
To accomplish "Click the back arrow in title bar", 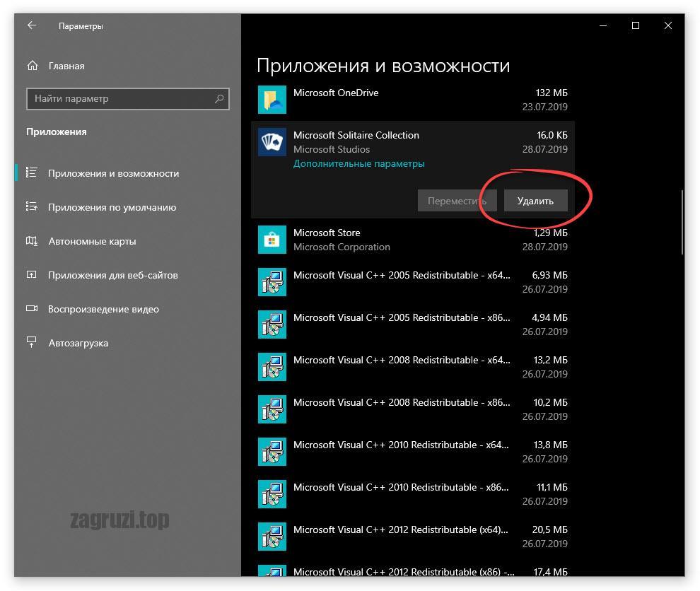I will click(x=31, y=25).
